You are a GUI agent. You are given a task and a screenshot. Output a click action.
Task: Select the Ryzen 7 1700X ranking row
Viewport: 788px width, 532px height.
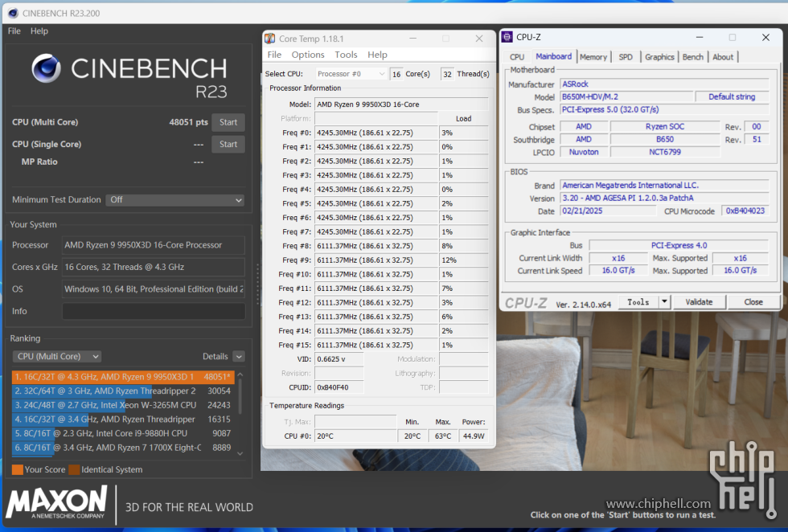(x=123, y=447)
